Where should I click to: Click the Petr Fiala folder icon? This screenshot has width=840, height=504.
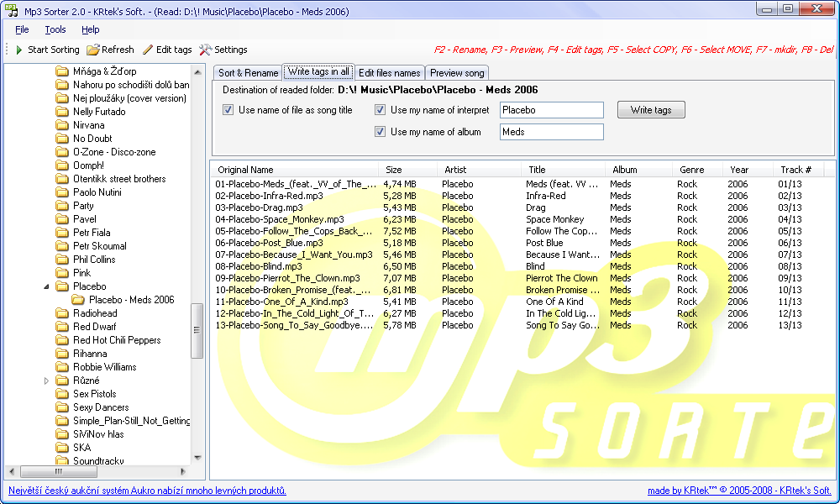pyautogui.click(x=62, y=233)
